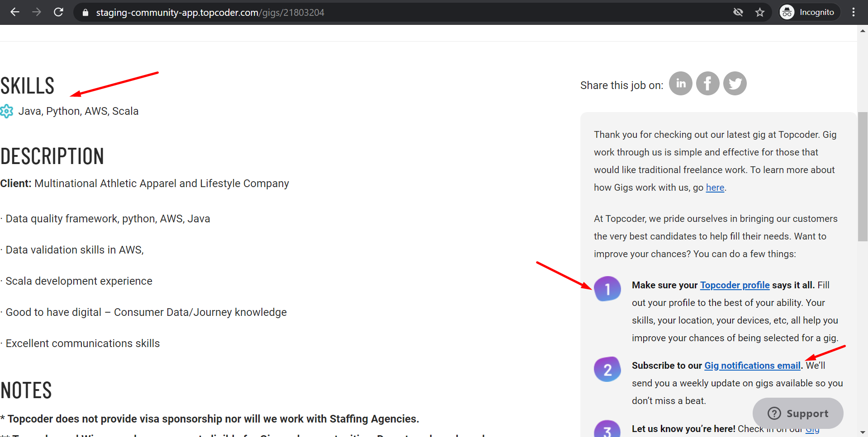The image size is (868, 437).
Task: Reload the page with refresh icon
Action: point(58,12)
